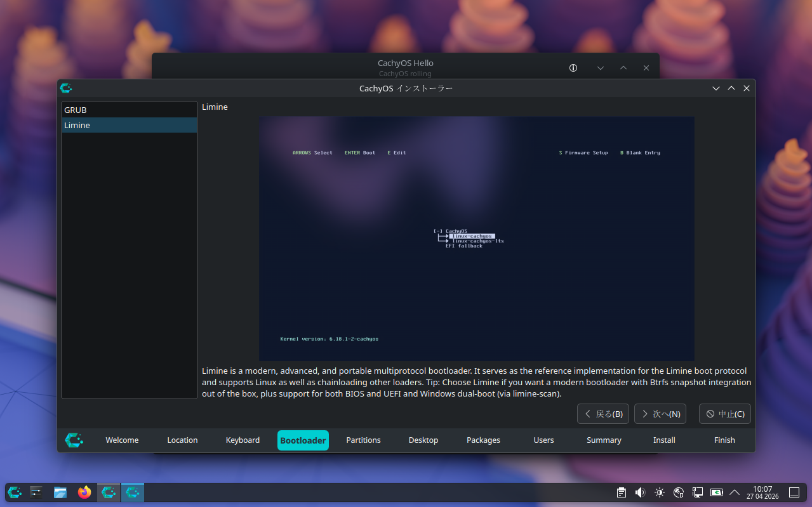Screen dimensions: 812x507
Task: Open the clock showing 10:07
Action: coord(762,492)
